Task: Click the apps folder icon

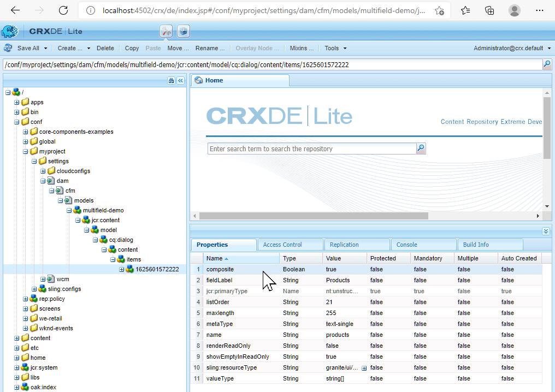Action: [x=25, y=102]
